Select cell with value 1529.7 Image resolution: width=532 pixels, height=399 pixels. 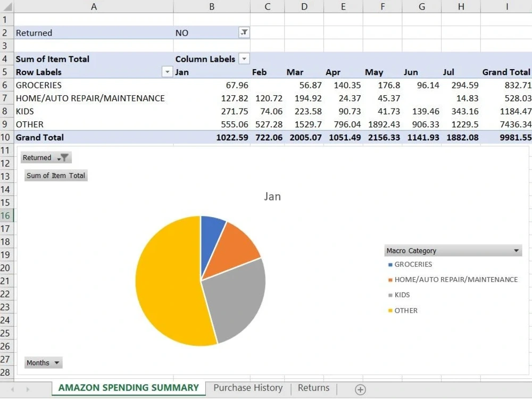(304, 124)
